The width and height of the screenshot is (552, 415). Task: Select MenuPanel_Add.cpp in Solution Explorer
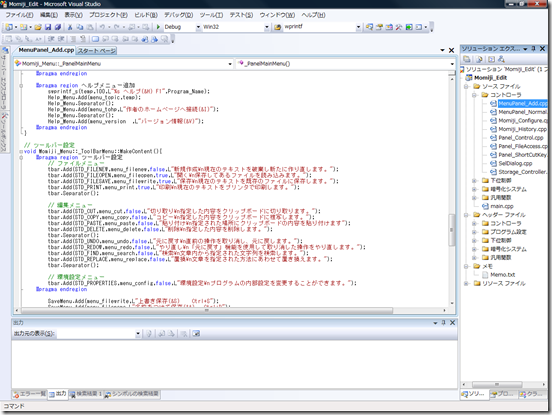coord(523,103)
